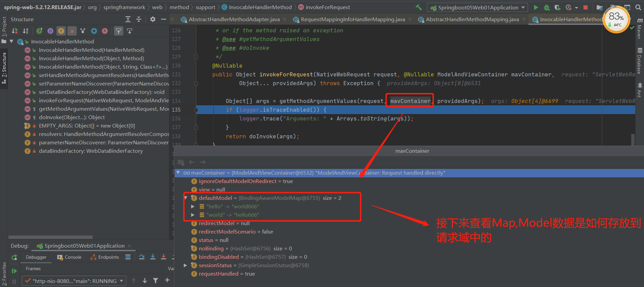This screenshot has height=287, width=644.
Task: Toggle Show non-public lock icon
Action: click(x=72, y=31)
